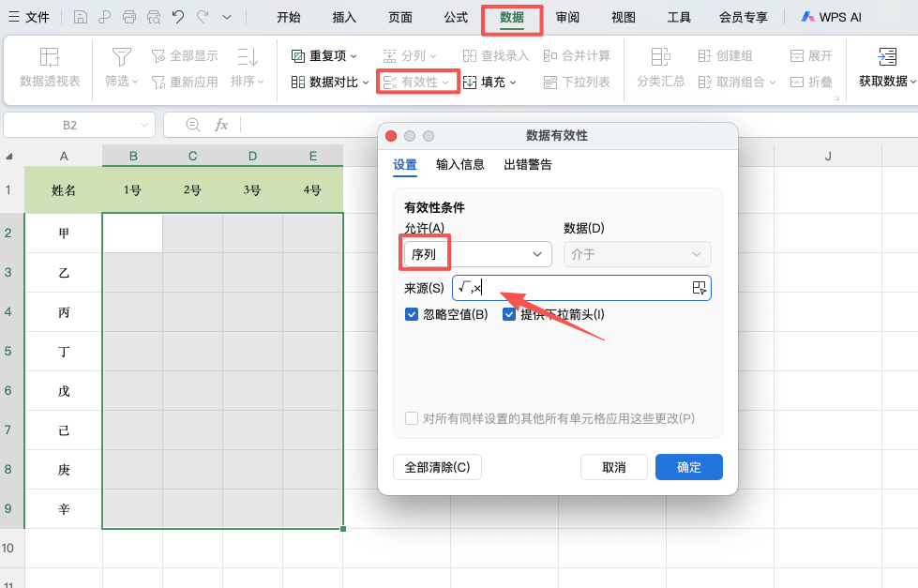Click cell containing 姓名
The image size is (918, 588).
64,189
